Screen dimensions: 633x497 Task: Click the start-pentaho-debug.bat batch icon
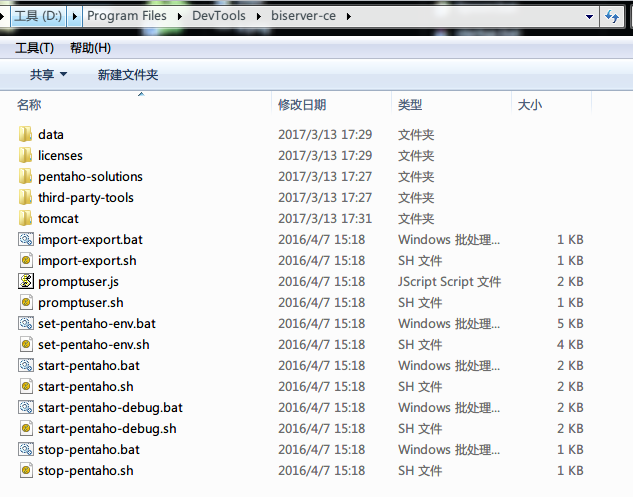point(26,407)
